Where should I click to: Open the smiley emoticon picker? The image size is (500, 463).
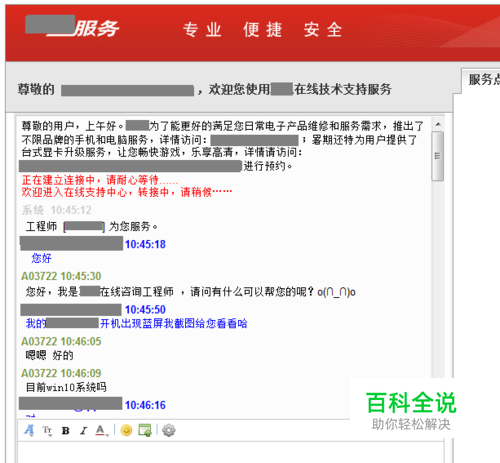tap(126, 430)
